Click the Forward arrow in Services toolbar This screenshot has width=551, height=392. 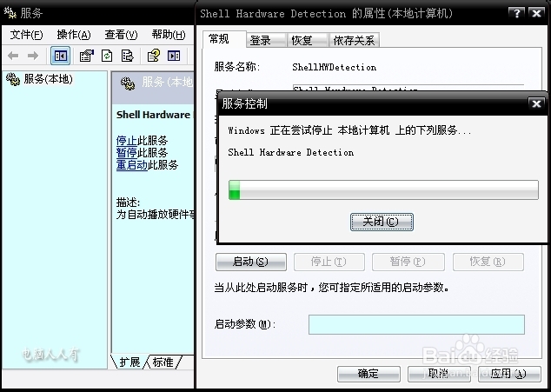[33, 56]
